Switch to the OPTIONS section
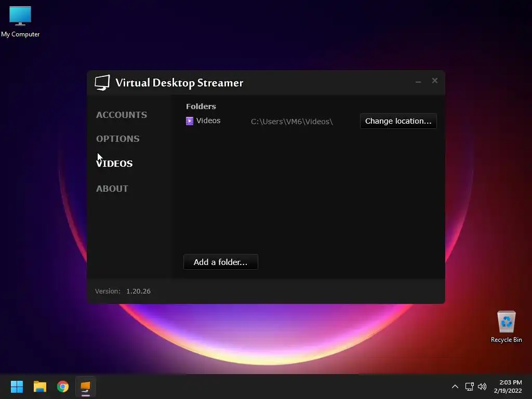 click(x=118, y=139)
